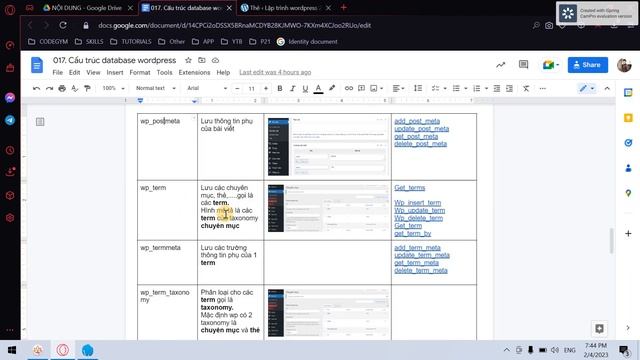This screenshot has width=640, height=360.
Task: Open the Arial font dropdown
Action: [x=207, y=88]
